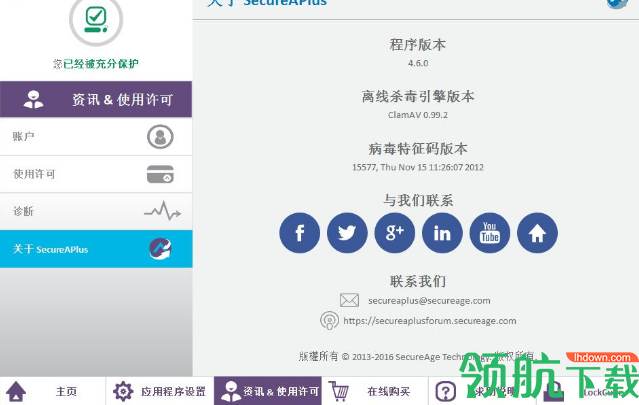Viewport: 639px width, 405px height.
Task: Open the Twitter social link icon
Action: 347,233
